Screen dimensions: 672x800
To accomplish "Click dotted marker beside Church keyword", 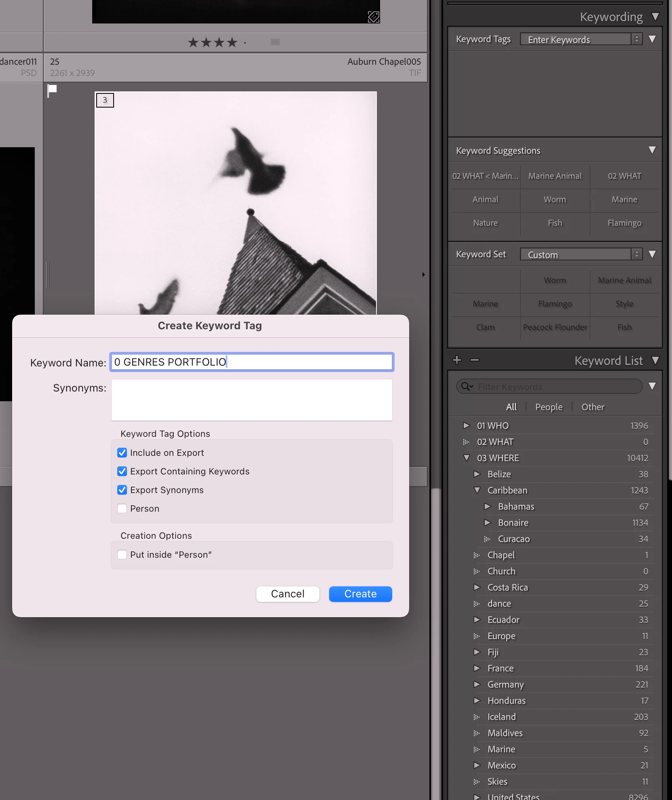I will (477, 571).
